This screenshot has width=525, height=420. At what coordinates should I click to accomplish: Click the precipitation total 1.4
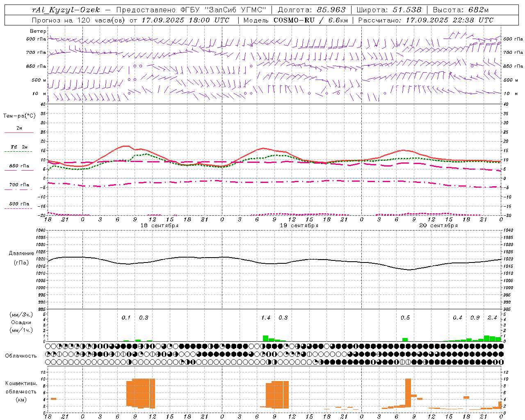266,318
